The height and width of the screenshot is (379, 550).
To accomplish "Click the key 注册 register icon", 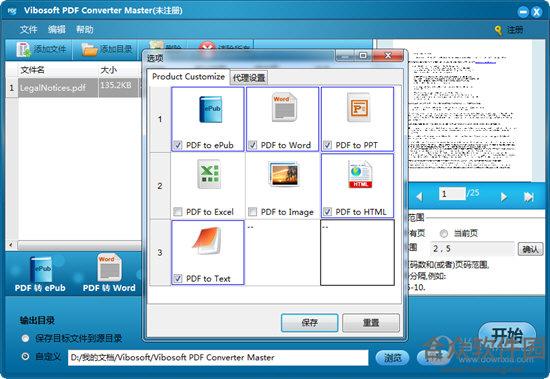I will click(x=498, y=30).
